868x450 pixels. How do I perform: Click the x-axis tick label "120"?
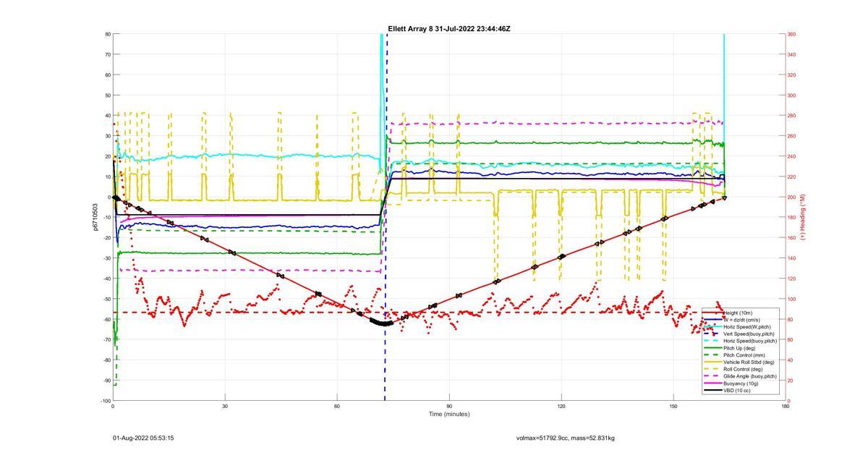[561, 406]
